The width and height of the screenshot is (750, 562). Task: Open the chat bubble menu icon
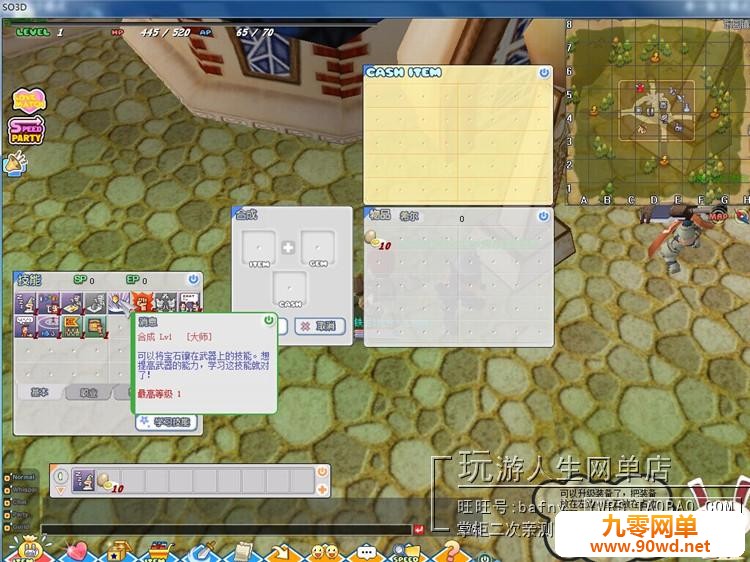(x=367, y=552)
